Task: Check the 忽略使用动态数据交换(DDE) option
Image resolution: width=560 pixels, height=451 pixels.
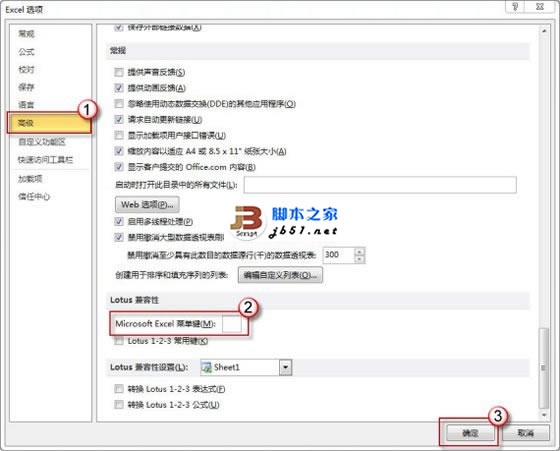Action: tap(119, 104)
